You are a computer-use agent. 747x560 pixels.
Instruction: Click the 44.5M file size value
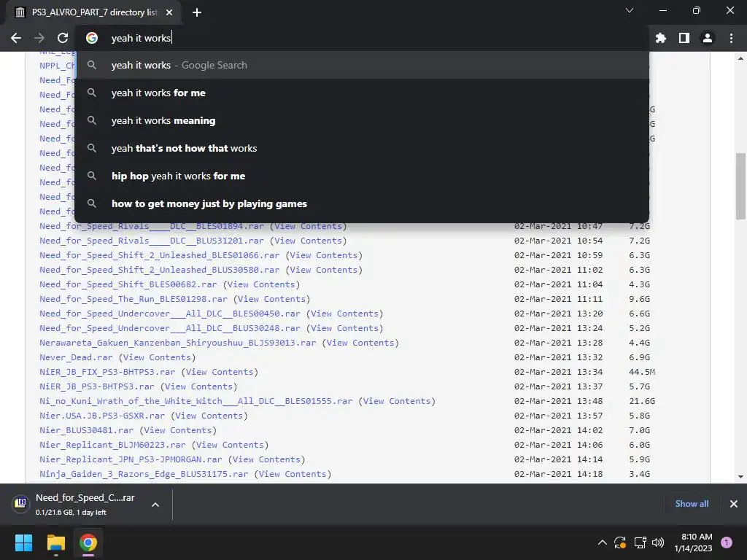coord(642,372)
